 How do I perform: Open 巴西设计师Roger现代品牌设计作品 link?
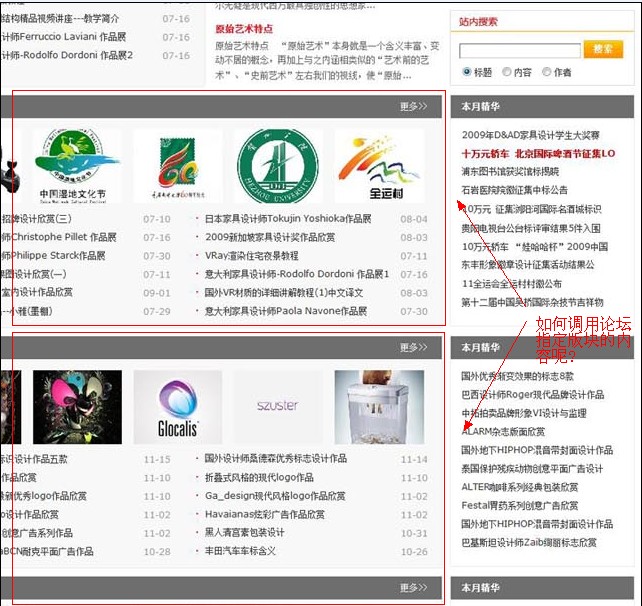pyautogui.click(x=533, y=394)
